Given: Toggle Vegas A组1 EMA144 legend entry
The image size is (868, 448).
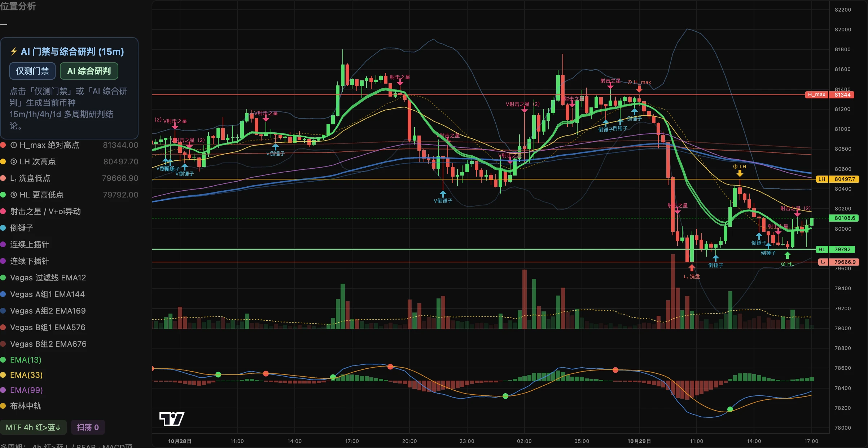Looking at the screenshot, I should [x=43, y=294].
